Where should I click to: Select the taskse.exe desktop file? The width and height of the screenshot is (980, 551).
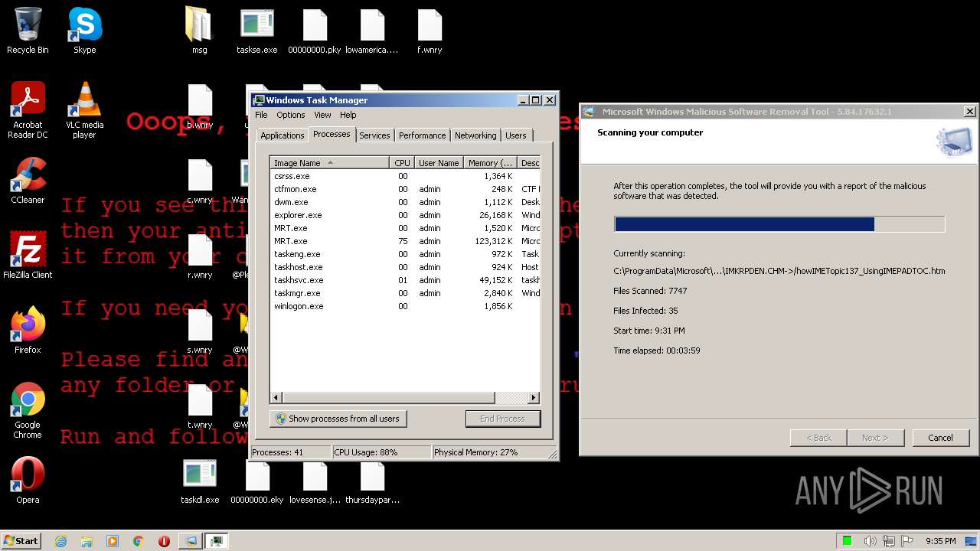click(256, 31)
